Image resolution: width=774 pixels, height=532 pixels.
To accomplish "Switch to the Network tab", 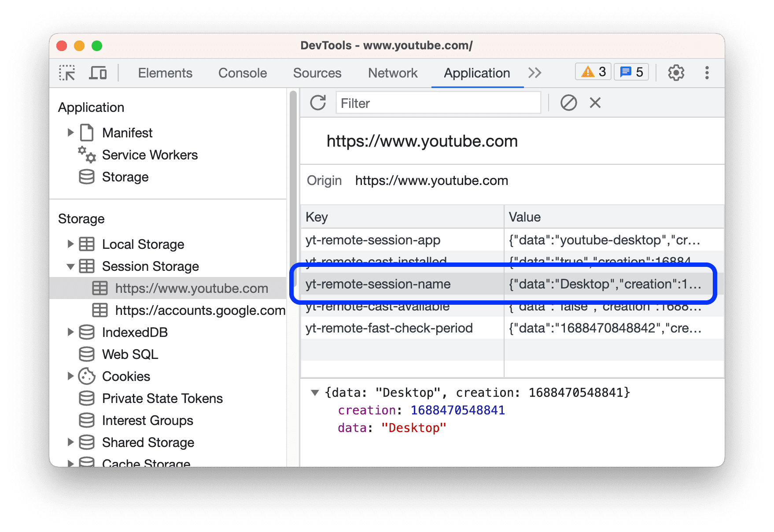I will pyautogui.click(x=392, y=73).
